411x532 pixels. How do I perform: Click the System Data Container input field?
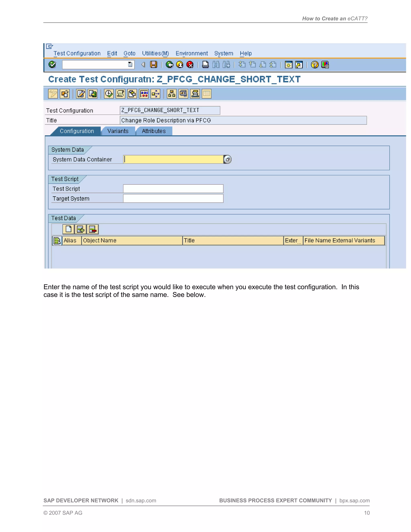click(173, 159)
